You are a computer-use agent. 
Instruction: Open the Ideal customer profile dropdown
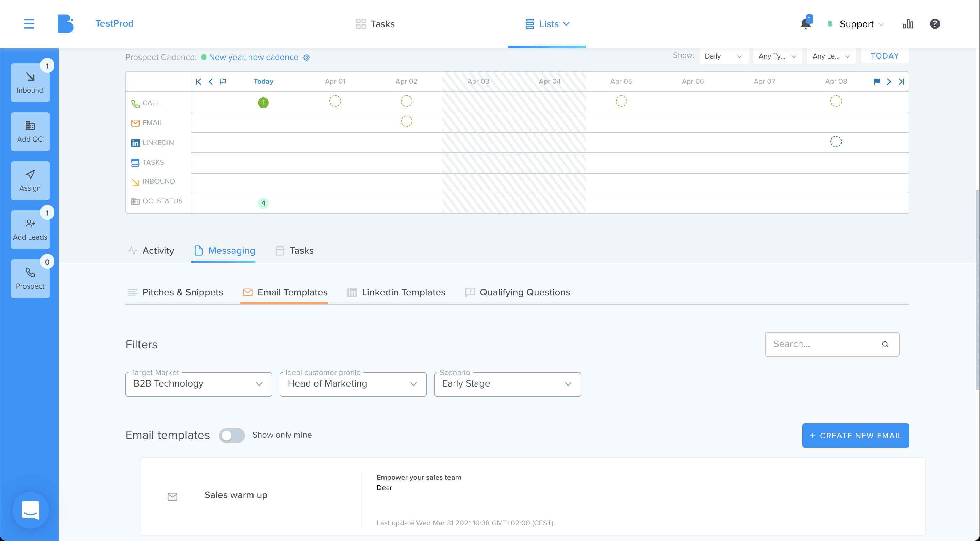[x=353, y=384]
